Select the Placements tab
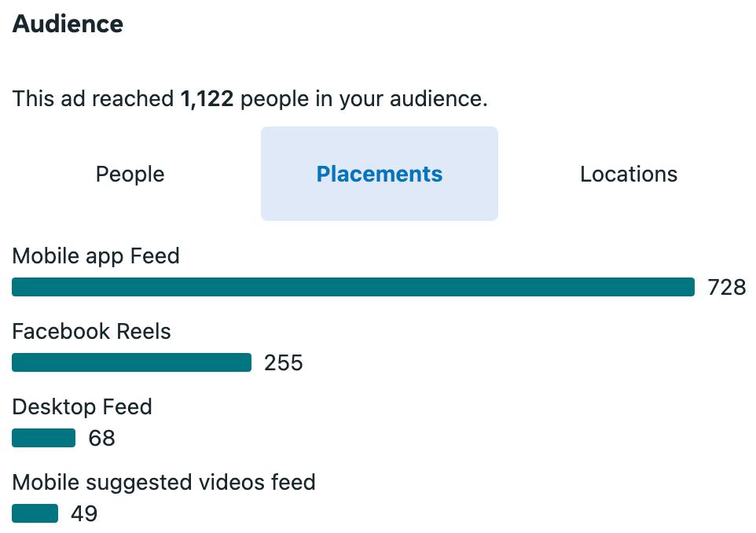 pyautogui.click(x=380, y=174)
